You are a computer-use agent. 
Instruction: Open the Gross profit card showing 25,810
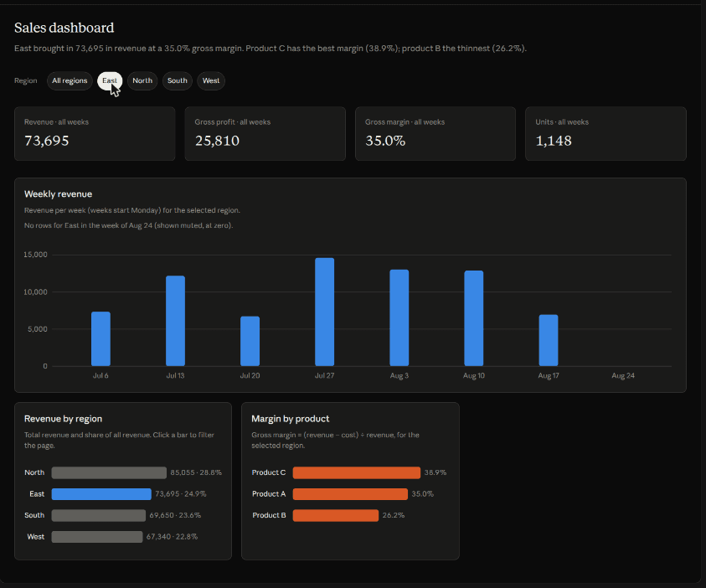[x=265, y=134]
